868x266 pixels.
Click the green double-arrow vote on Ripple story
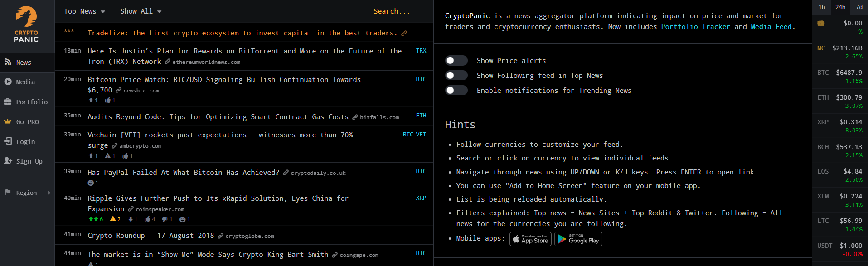[93, 219]
